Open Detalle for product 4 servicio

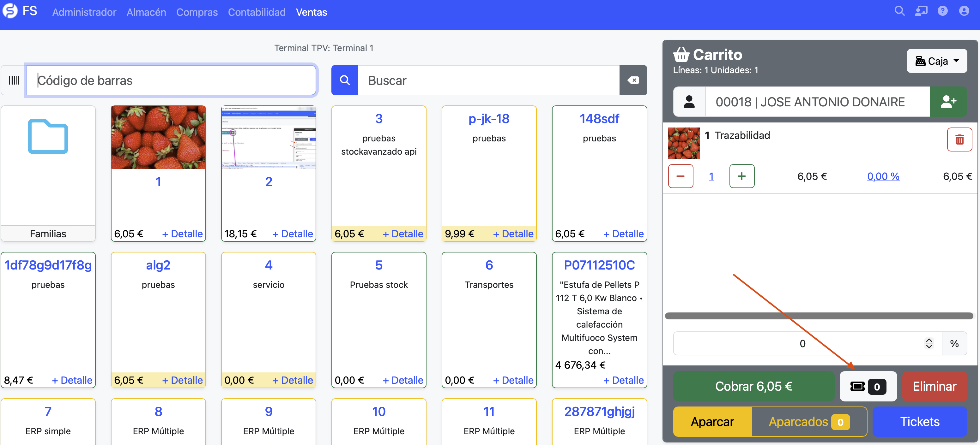point(293,380)
